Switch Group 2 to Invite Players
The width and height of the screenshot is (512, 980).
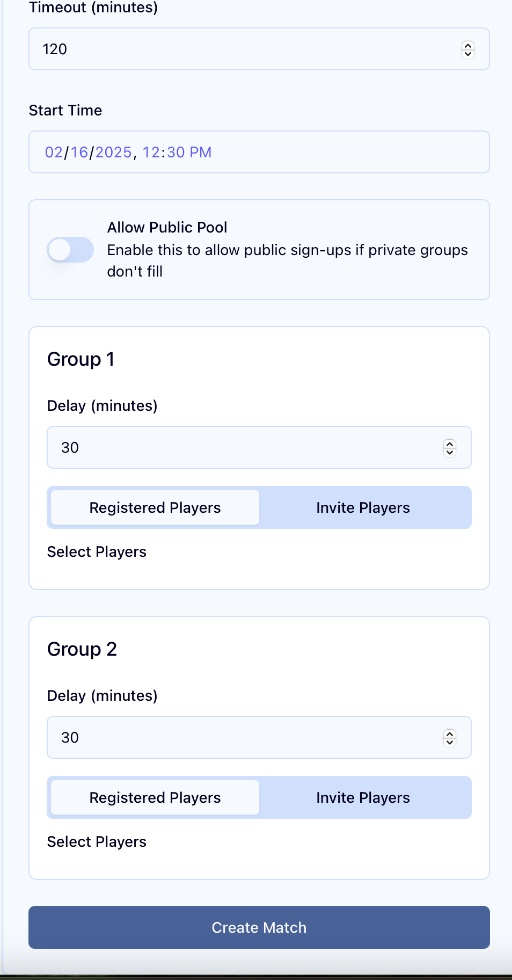point(363,797)
